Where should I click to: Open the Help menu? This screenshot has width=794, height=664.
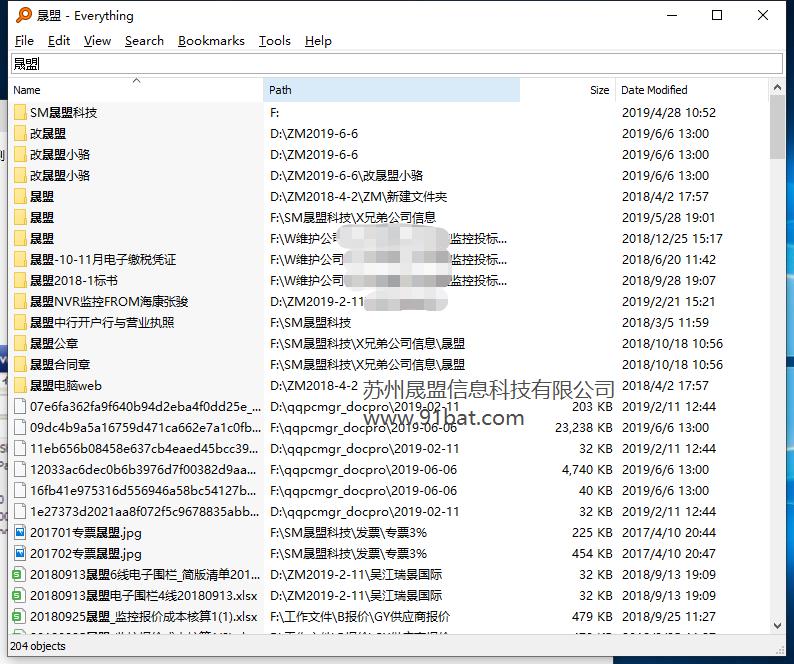[318, 41]
